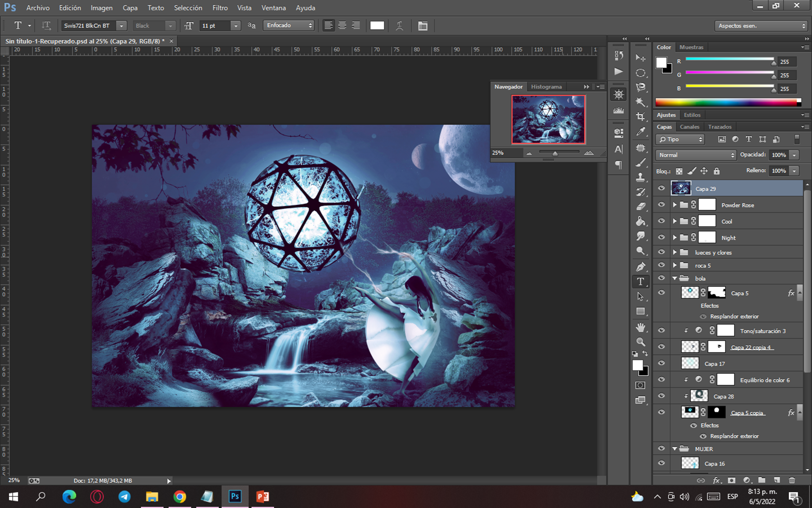Image resolution: width=812 pixels, height=508 pixels.
Task: Expand the Night group
Action: coord(675,238)
